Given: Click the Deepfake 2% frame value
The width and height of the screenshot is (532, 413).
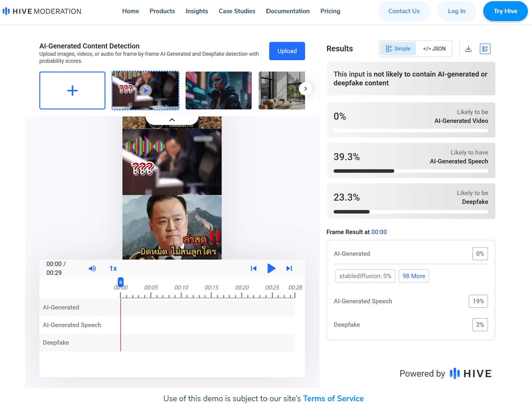Looking at the screenshot, I should click(x=480, y=325).
